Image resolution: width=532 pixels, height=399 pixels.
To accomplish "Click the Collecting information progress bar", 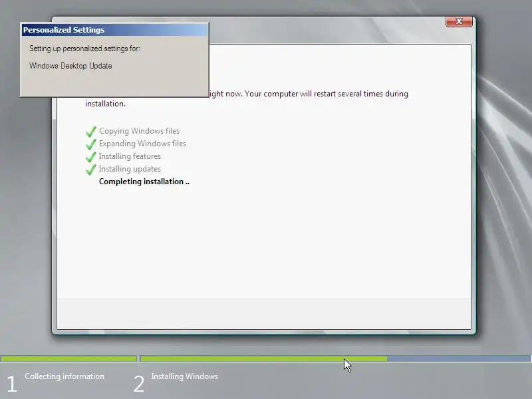I will coord(68,358).
